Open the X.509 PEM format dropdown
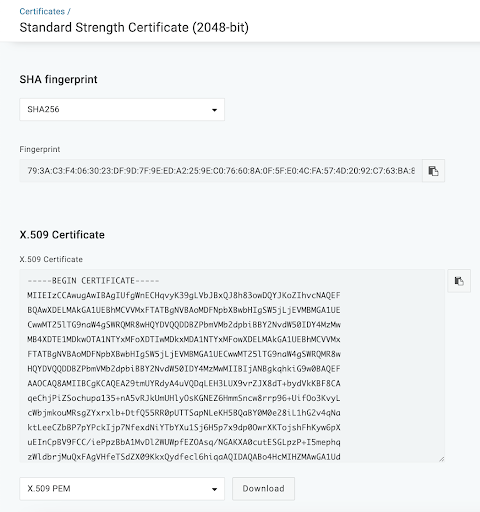The width and height of the screenshot is (480, 512). tap(122, 489)
